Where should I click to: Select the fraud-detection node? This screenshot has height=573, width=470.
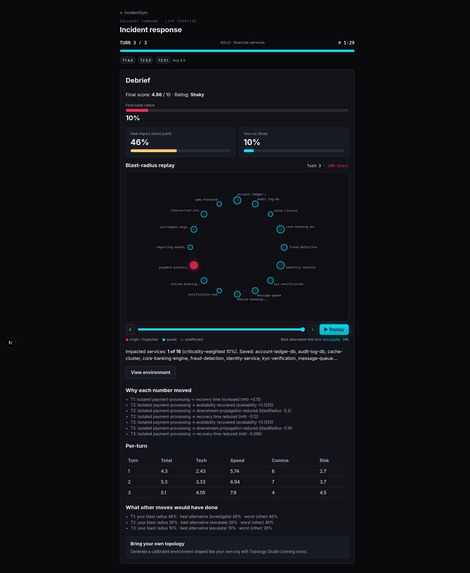click(x=284, y=247)
